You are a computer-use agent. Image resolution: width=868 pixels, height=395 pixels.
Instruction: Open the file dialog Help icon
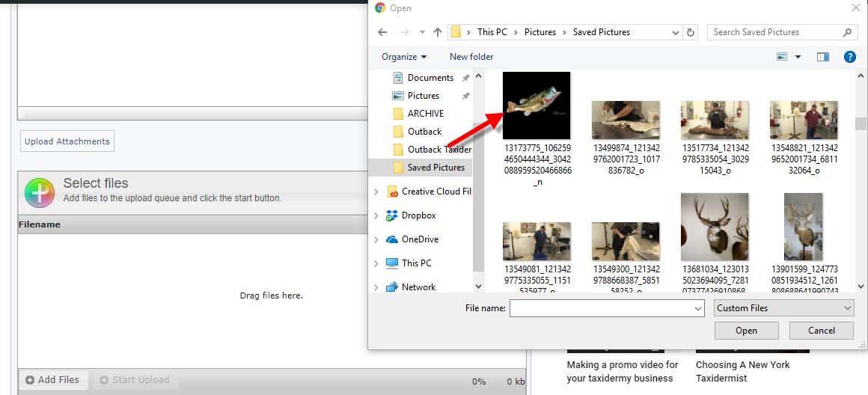[x=849, y=57]
